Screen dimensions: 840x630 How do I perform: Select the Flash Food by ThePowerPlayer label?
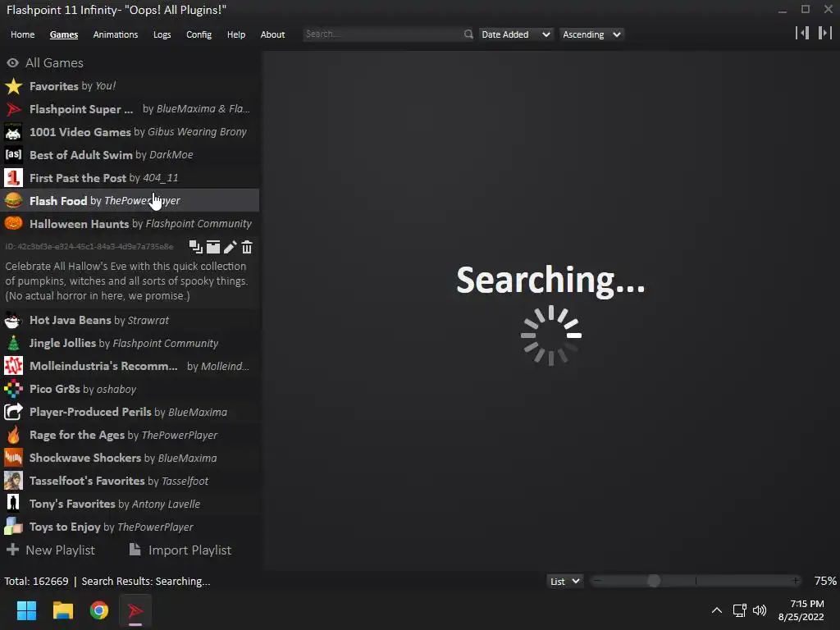click(104, 201)
